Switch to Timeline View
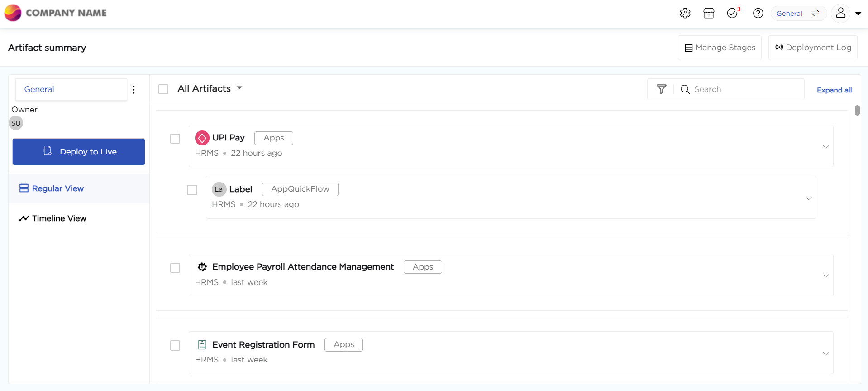868x391 pixels. tap(59, 218)
